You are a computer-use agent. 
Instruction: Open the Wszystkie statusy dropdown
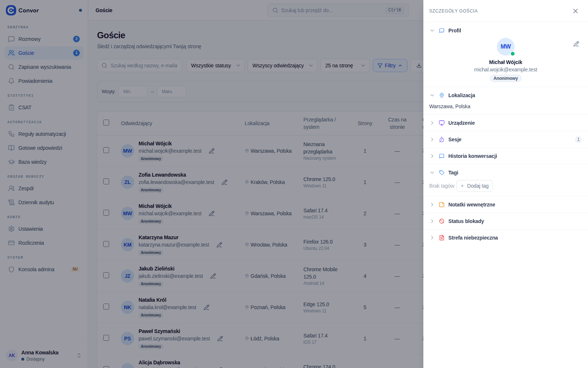215,66
